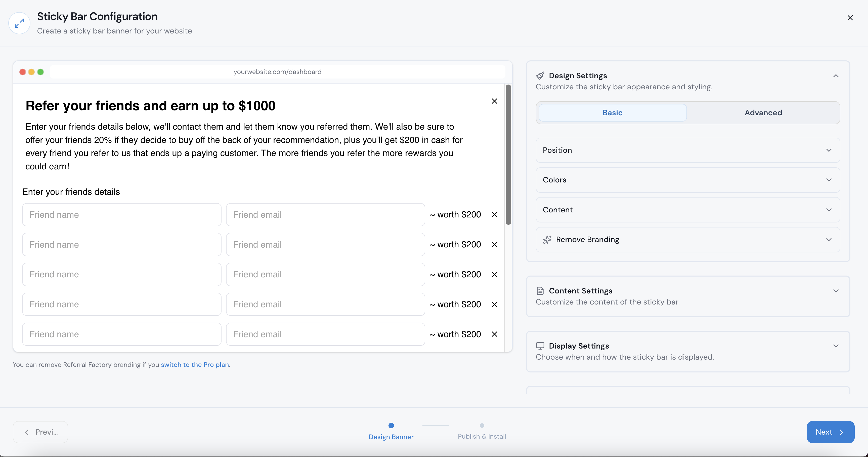Click the Display Settings monitor icon
This screenshot has height=457, width=868.
pos(540,346)
